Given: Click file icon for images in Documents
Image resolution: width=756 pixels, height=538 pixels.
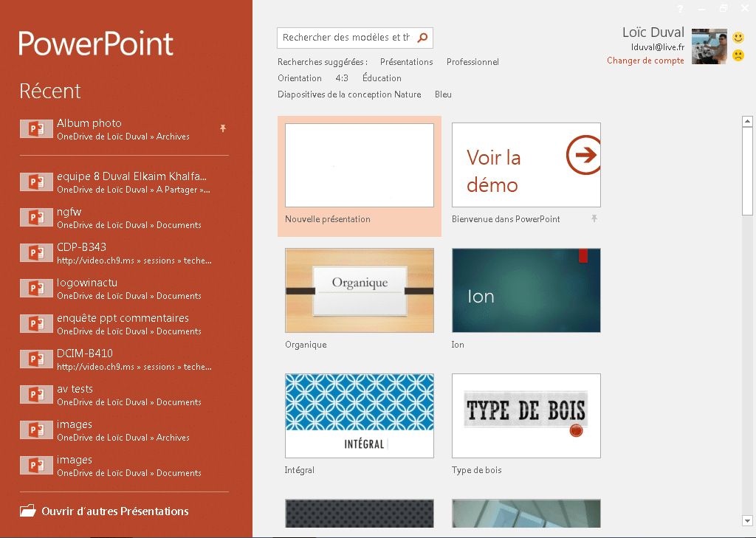Looking at the screenshot, I should pyautogui.click(x=36, y=466).
